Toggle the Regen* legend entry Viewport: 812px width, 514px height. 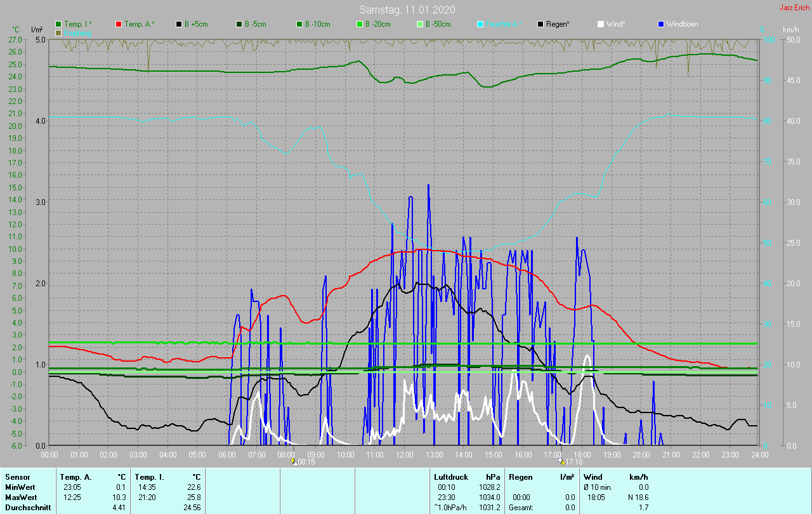click(x=540, y=24)
